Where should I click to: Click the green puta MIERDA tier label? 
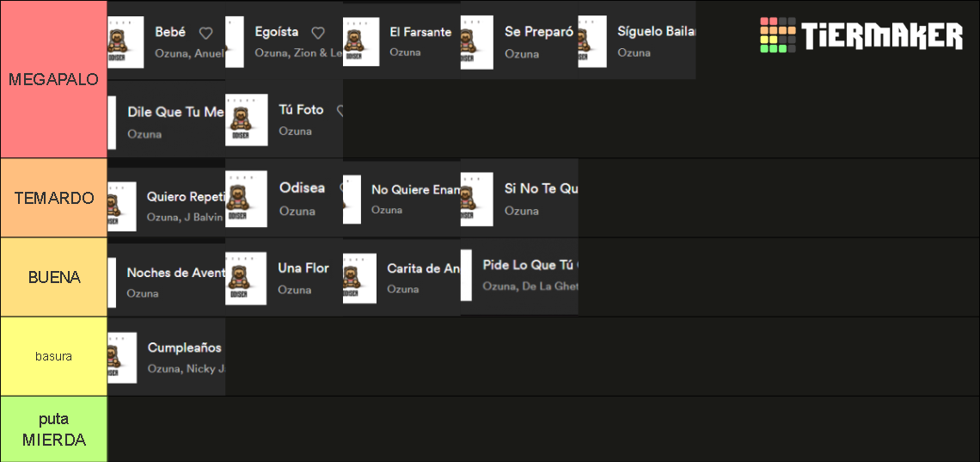pos(54,429)
